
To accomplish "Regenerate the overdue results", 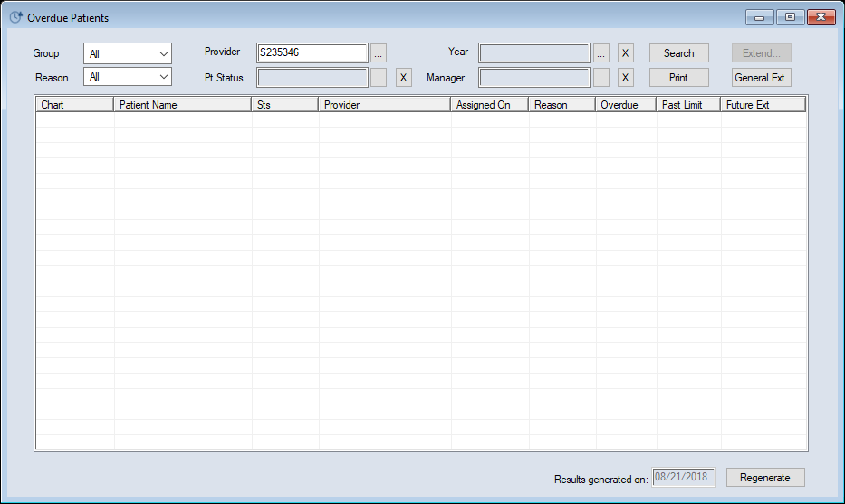I will point(764,478).
